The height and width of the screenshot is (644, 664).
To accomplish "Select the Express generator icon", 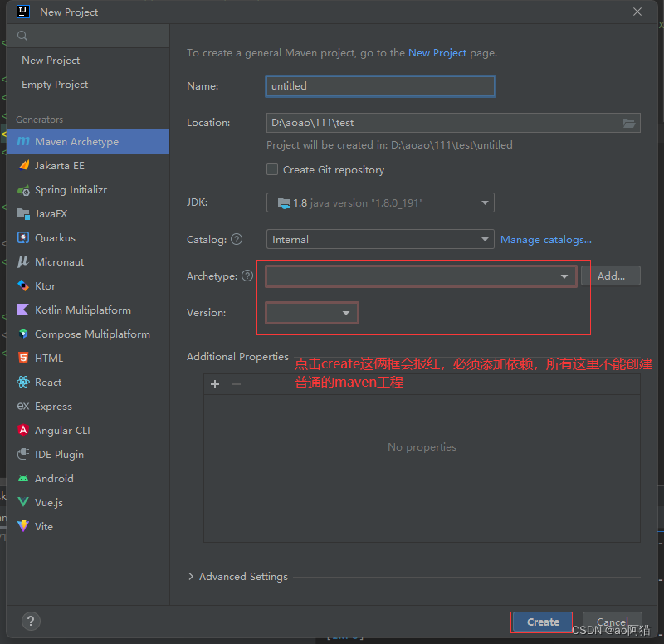I will (x=23, y=407).
